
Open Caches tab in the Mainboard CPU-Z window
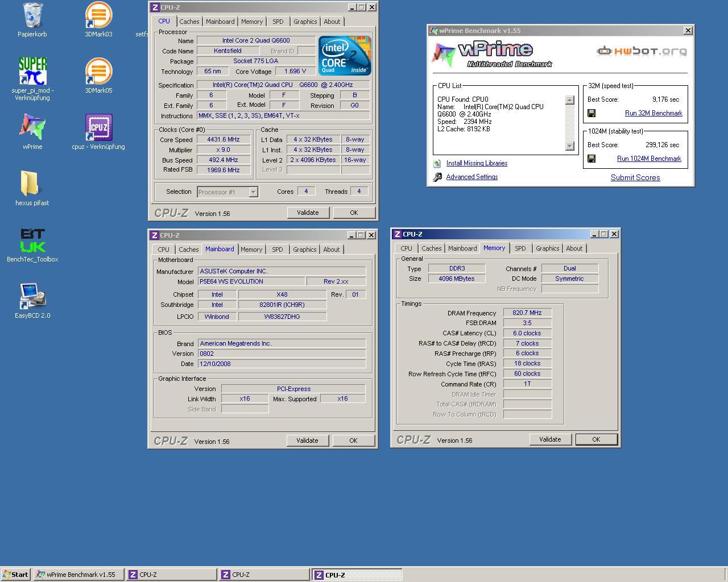point(189,250)
